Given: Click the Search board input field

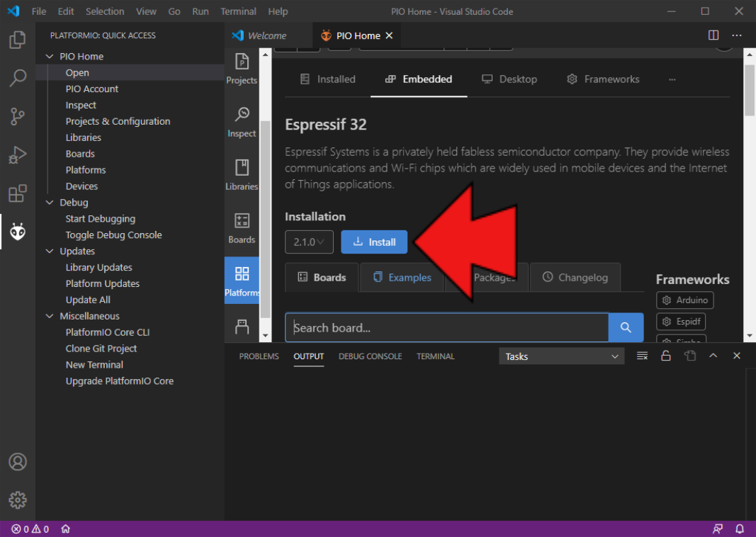Looking at the screenshot, I should click(x=446, y=328).
